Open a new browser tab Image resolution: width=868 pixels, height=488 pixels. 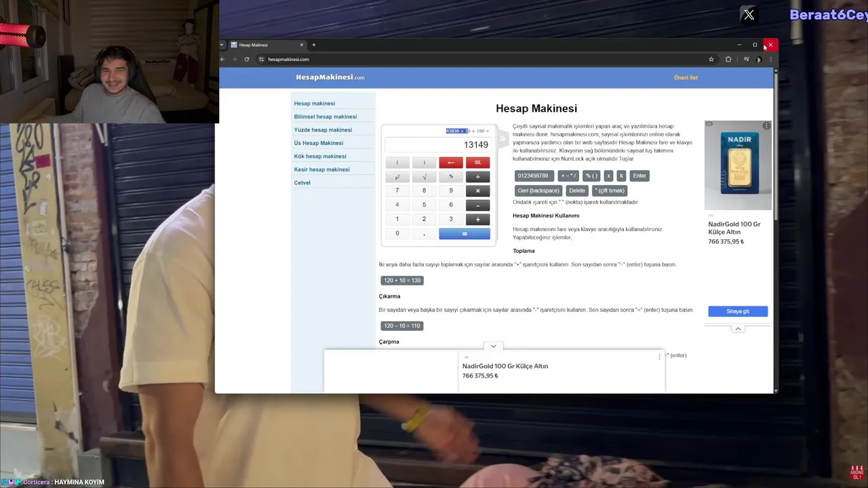click(313, 45)
